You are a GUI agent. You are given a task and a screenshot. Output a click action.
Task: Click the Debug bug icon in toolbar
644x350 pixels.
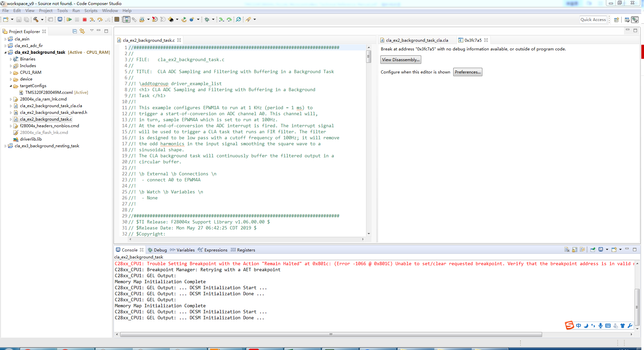pyautogui.click(x=207, y=20)
